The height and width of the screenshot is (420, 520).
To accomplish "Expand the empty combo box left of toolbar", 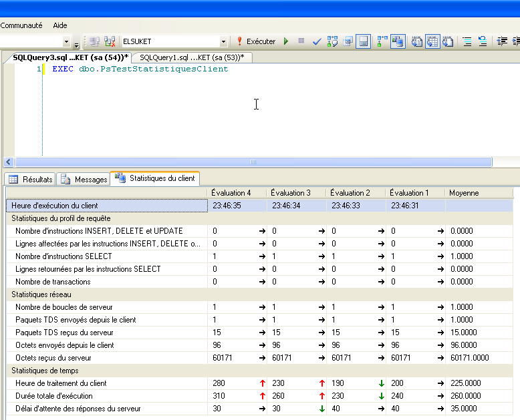I will [66, 42].
